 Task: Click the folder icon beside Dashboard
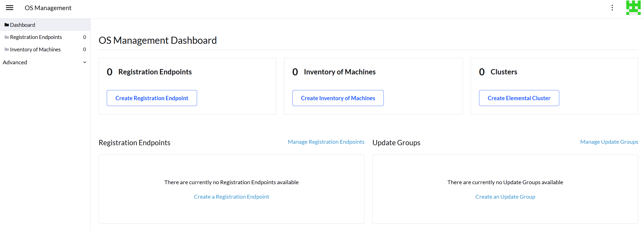coord(7,24)
